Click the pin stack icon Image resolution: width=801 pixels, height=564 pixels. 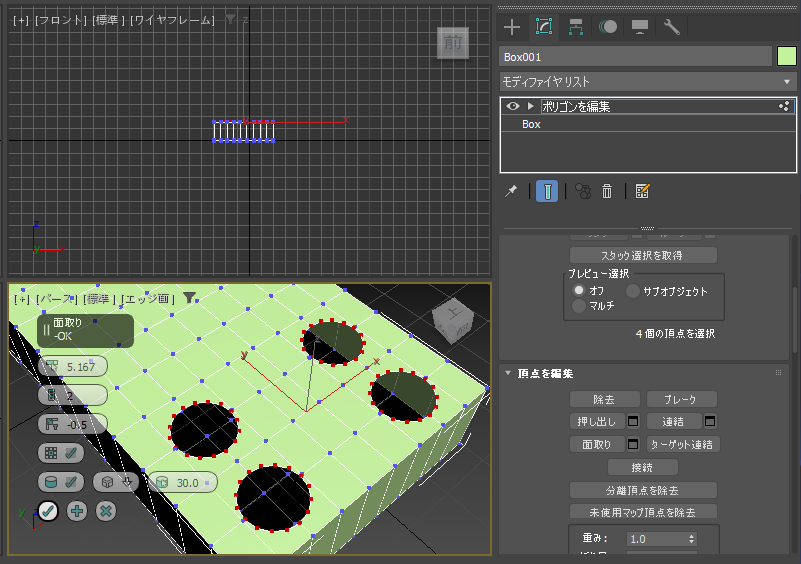point(511,192)
